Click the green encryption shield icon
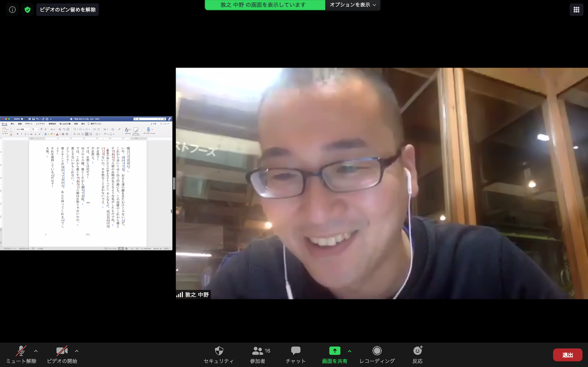 pos(28,10)
